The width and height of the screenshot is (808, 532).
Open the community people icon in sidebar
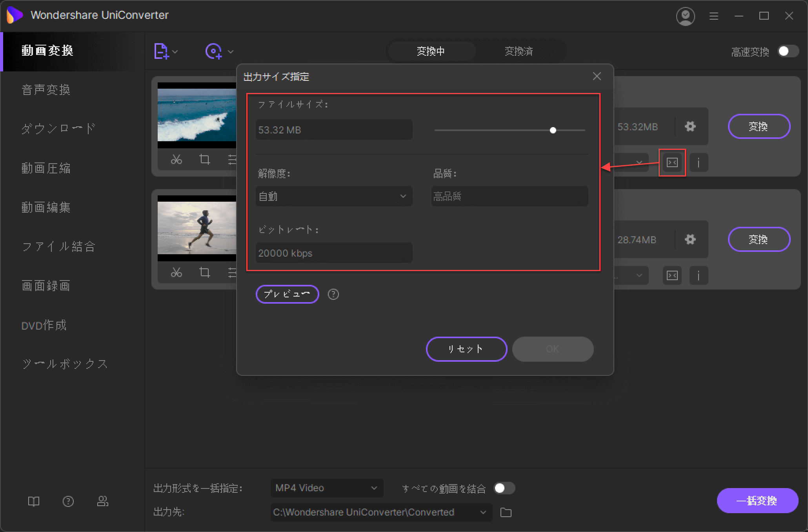coord(102,501)
